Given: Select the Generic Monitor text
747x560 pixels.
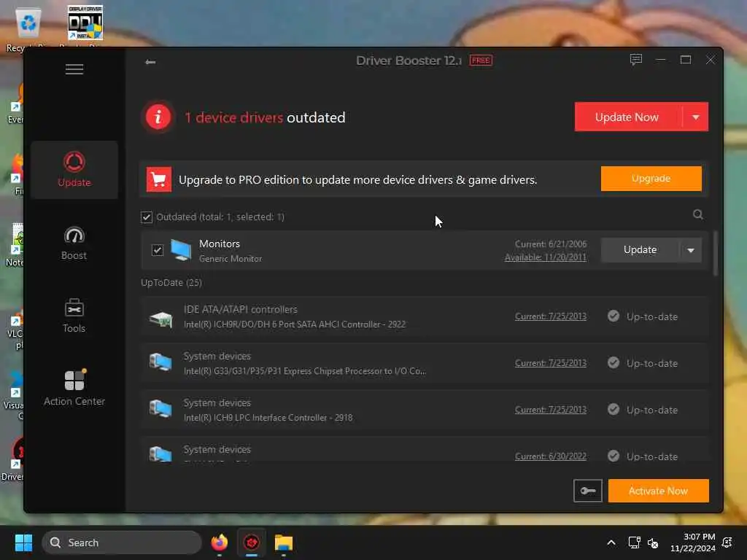Looking at the screenshot, I should (x=231, y=259).
